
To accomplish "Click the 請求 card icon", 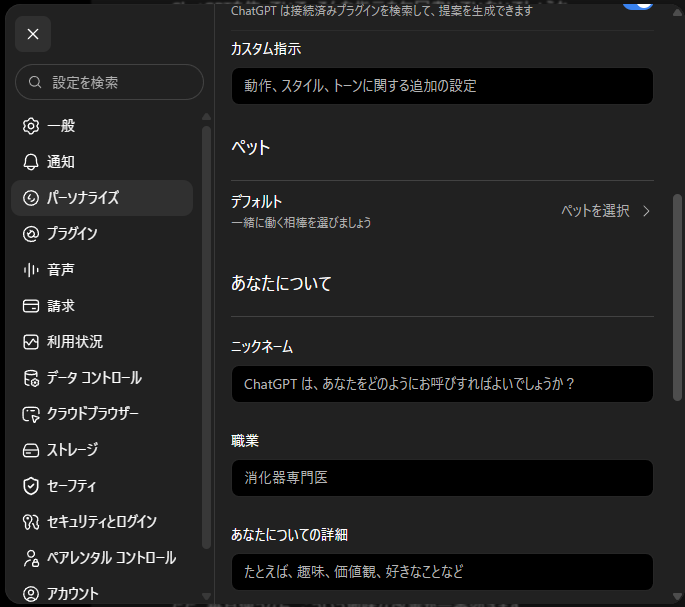I will click(x=31, y=306).
